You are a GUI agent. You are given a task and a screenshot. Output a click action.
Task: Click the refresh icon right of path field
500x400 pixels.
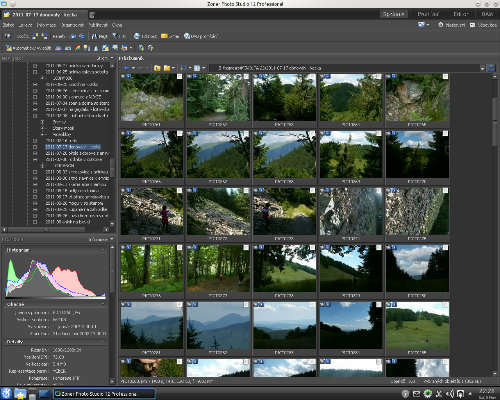tap(491, 68)
